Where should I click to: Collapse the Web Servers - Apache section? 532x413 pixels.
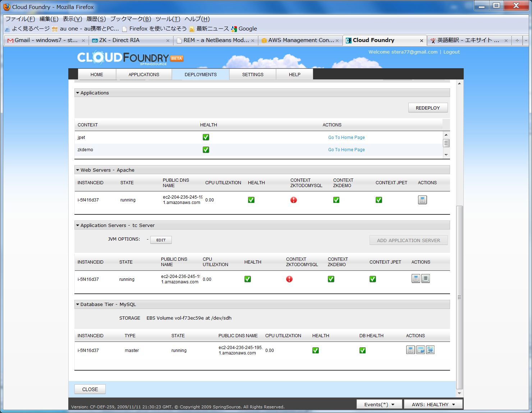[x=78, y=170]
